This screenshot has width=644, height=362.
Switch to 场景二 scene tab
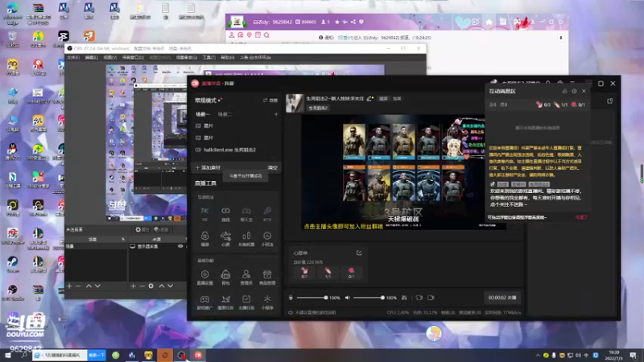225,114
